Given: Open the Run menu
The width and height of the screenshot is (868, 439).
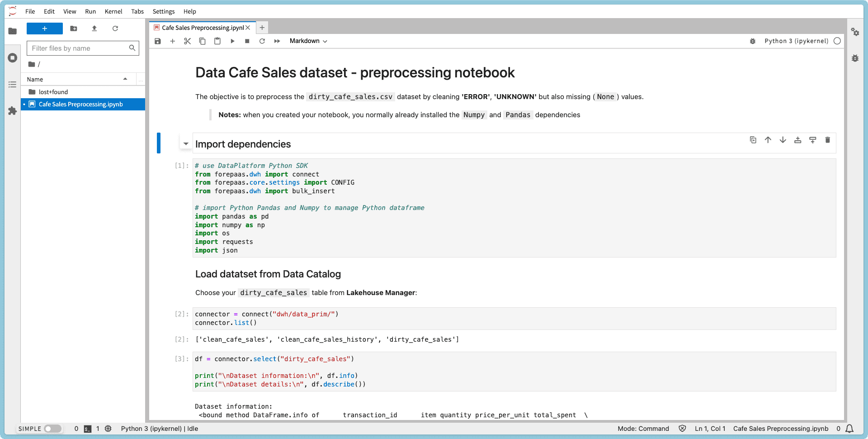Looking at the screenshot, I should point(90,11).
